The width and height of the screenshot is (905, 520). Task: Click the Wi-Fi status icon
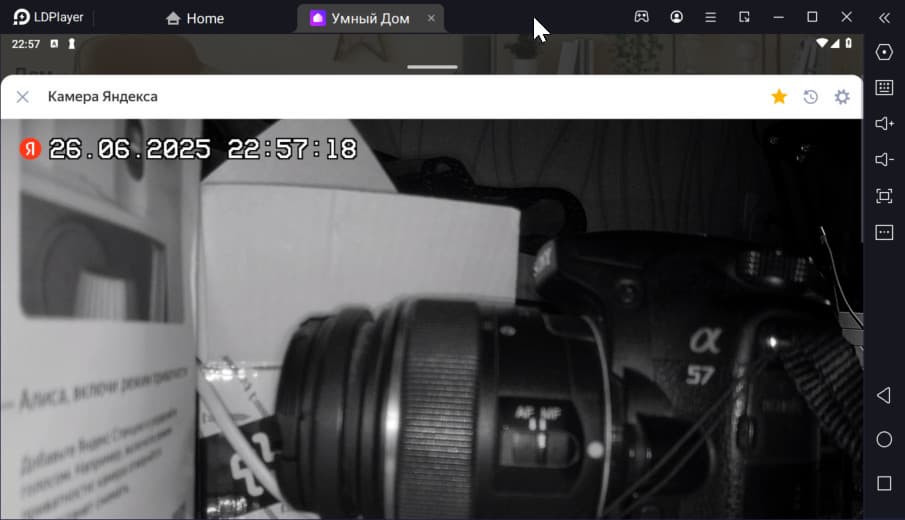(822, 43)
